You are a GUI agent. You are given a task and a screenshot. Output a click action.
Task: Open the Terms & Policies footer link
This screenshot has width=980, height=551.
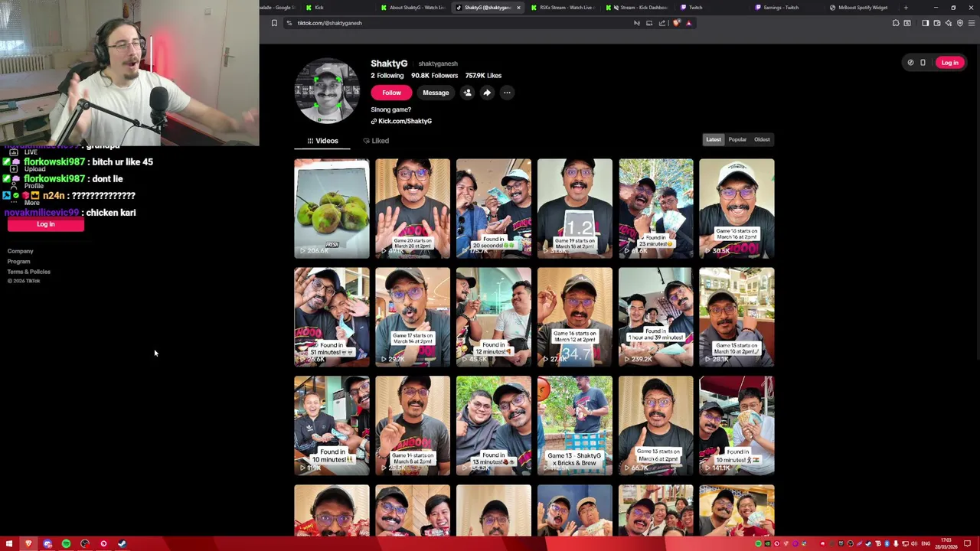click(29, 272)
